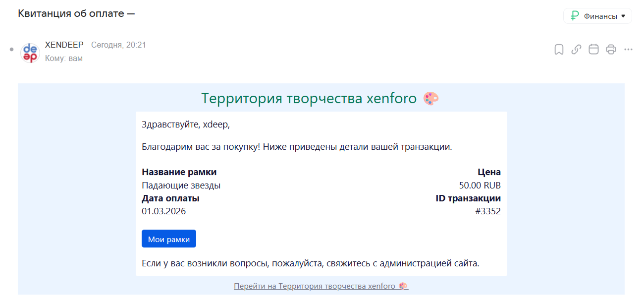644x306 pixels.
Task: Open the Финансы category dropdown
Action: tap(597, 16)
